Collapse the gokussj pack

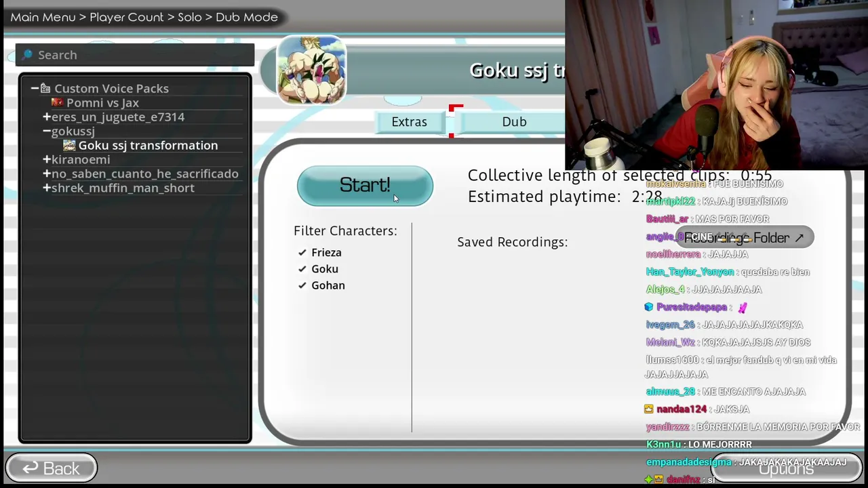click(x=47, y=131)
